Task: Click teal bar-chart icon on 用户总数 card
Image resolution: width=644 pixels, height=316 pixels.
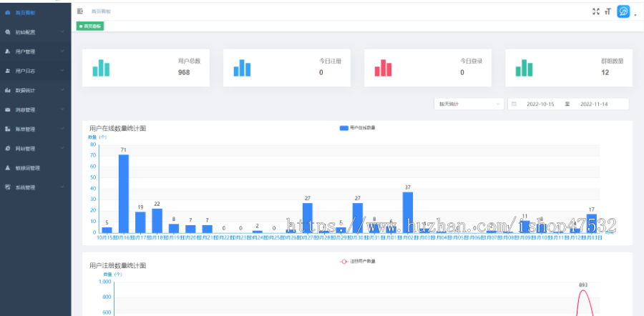Action: 101,68
